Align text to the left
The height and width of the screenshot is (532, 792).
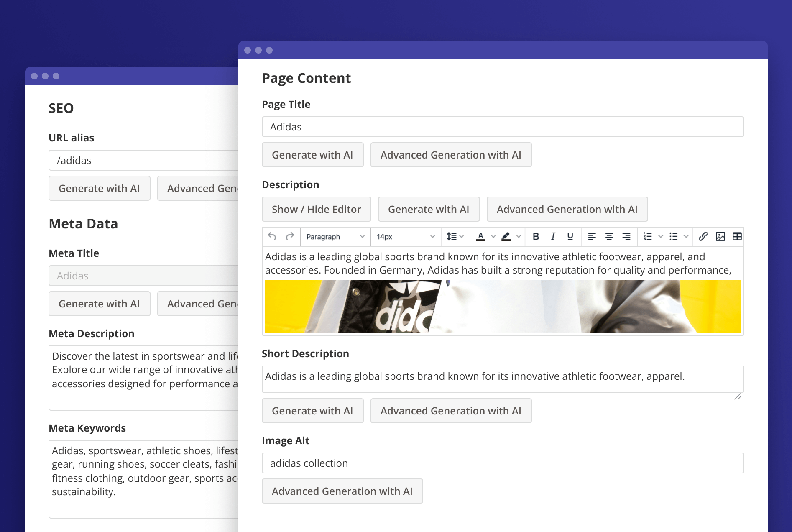[x=592, y=237]
